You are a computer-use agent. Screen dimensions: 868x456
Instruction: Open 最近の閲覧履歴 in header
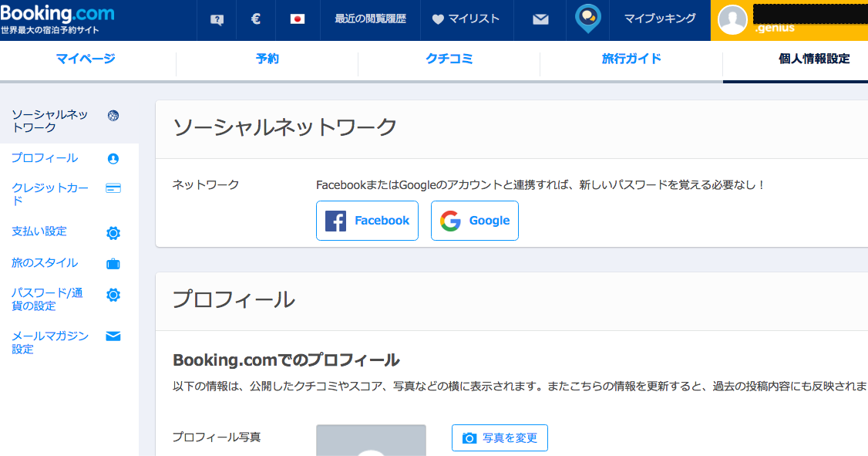pyautogui.click(x=370, y=19)
